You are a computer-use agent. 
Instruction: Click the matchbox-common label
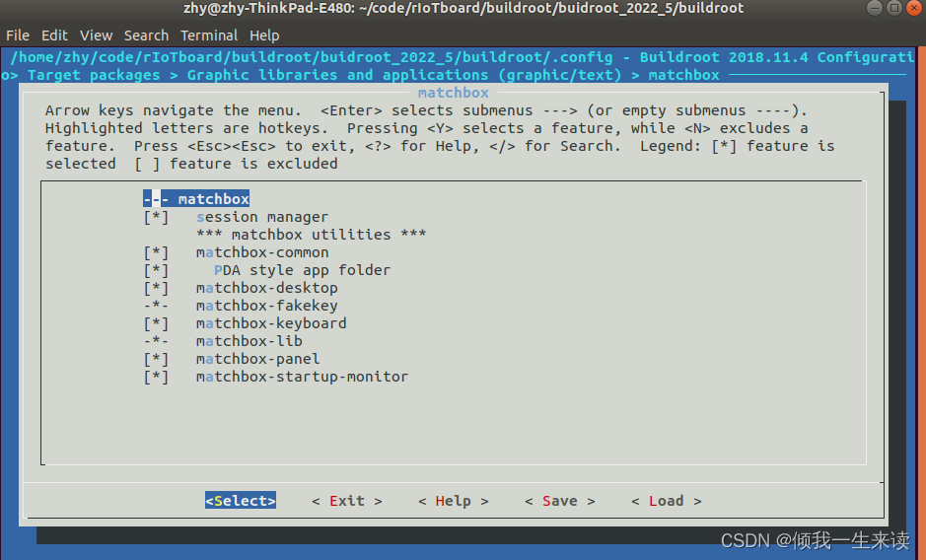click(x=262, y=252)
